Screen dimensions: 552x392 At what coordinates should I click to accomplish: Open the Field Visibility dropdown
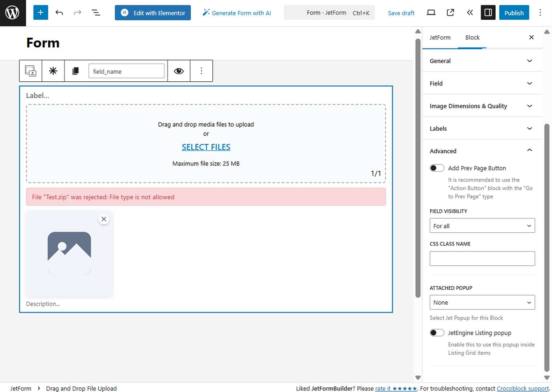[x=482, y=226]
